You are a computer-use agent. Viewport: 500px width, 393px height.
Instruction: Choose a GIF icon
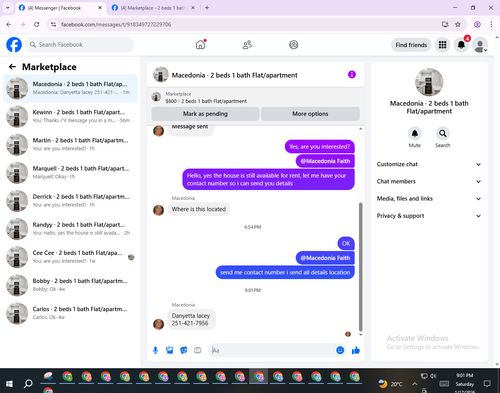pos(198,350)
